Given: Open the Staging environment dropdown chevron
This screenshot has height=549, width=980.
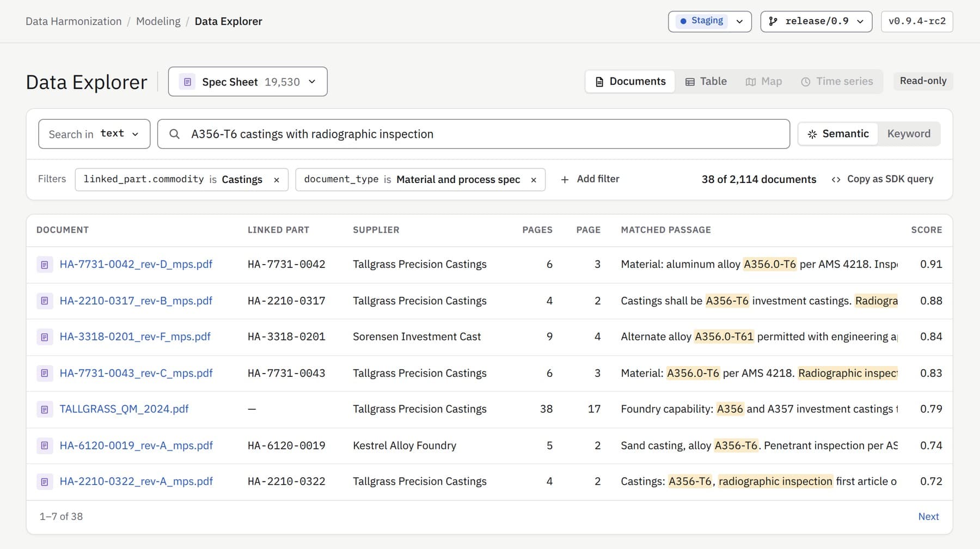Looking at the screenshot, I should coord(739,22).
